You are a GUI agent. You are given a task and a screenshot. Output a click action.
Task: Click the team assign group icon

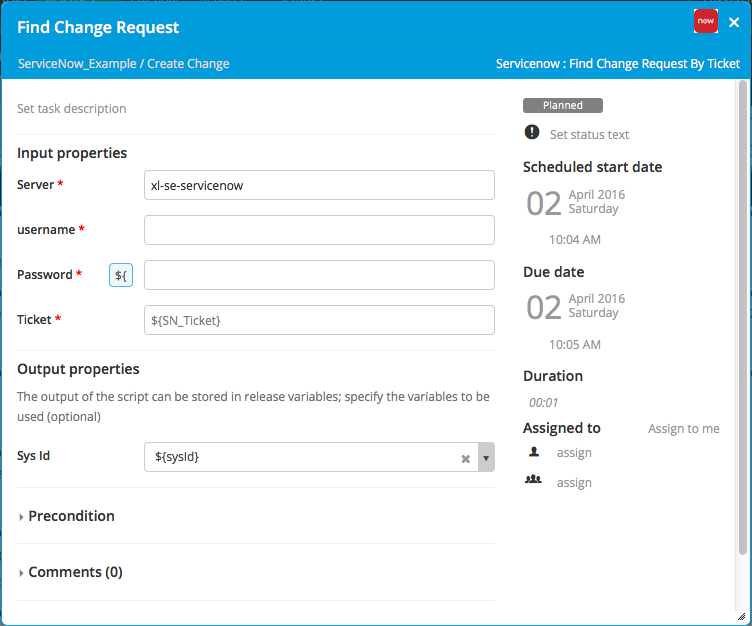pyautogui.click(x=533, y=479)
